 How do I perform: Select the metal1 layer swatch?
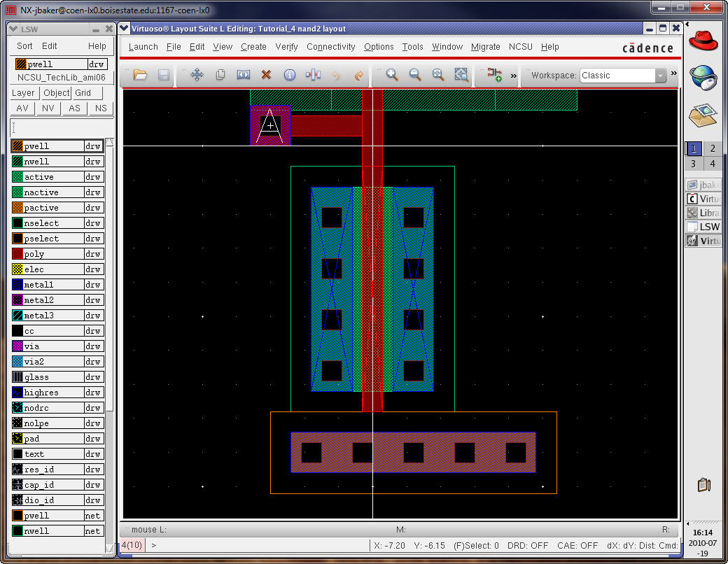click(17, 285)
